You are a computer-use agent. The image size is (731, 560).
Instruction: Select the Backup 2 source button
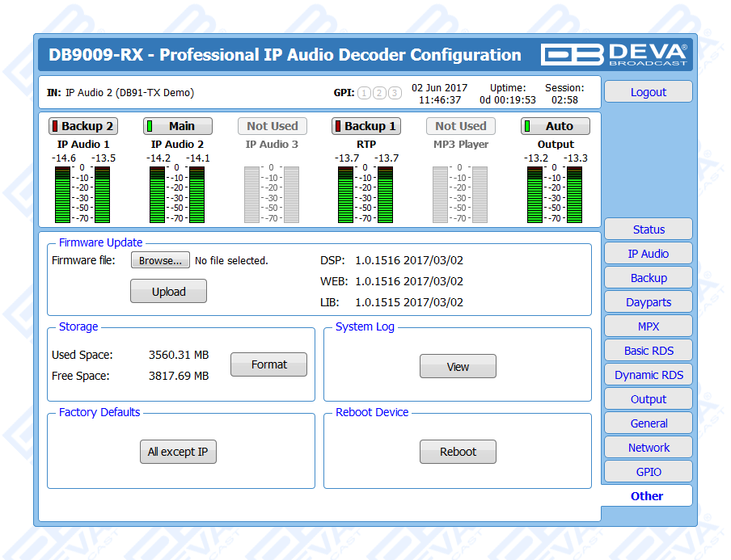click(83, 126)
